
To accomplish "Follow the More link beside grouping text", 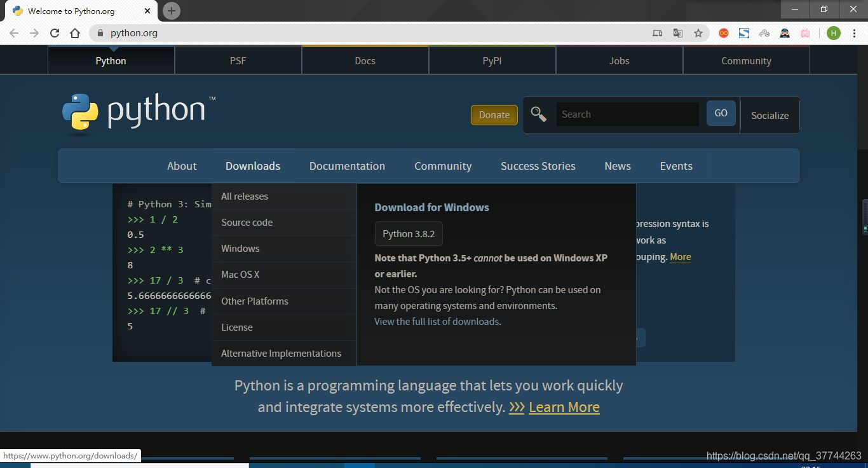I will pyautogui.click(x=681, y=257).
